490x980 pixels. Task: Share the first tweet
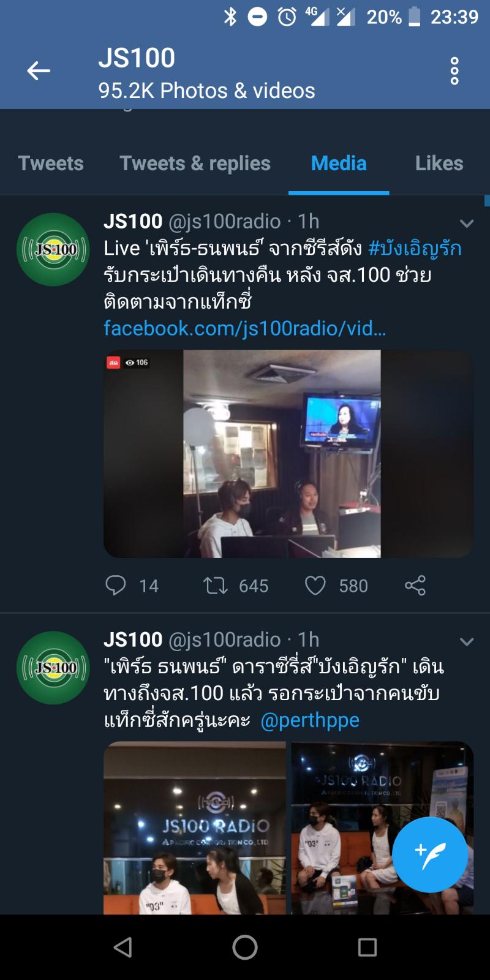pyautogui.click(x=415, y=586)
